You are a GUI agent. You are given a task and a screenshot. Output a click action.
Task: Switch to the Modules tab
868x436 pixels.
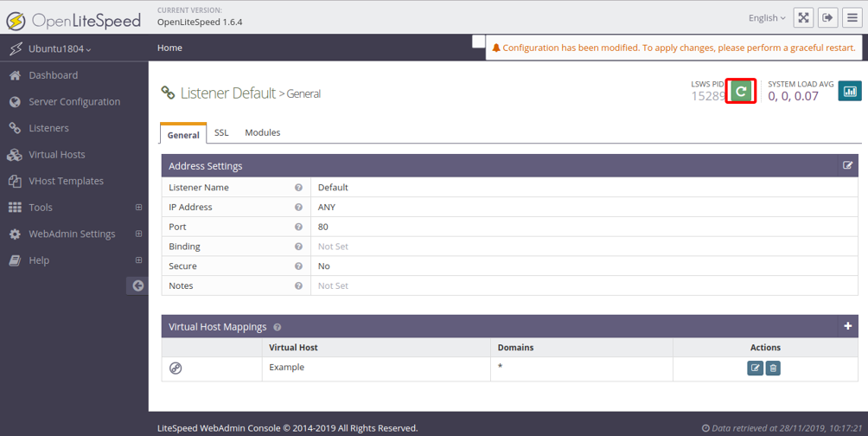tap(263, 132)
